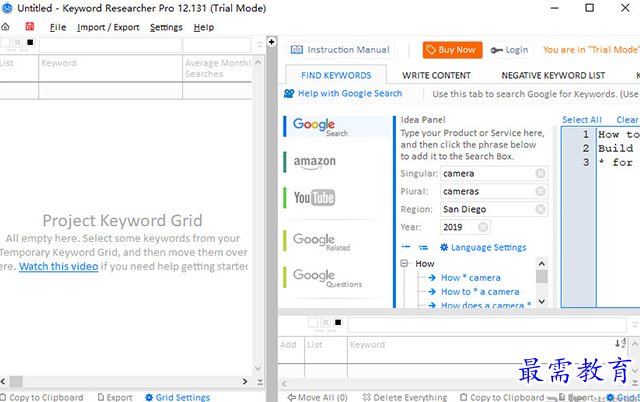Click the home icon in the menu bar

pos(5,27)
